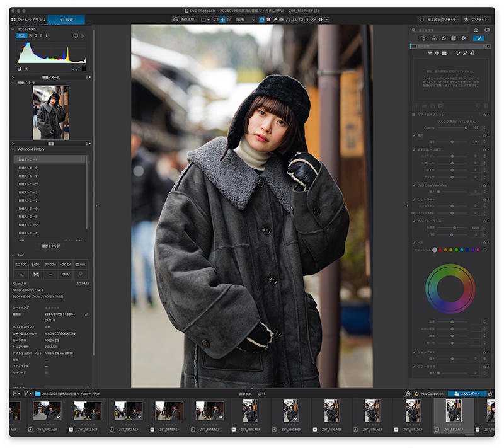Pick the white balance eyedropper tool
The image size is (504, 448).
click(x=275, y=20)
